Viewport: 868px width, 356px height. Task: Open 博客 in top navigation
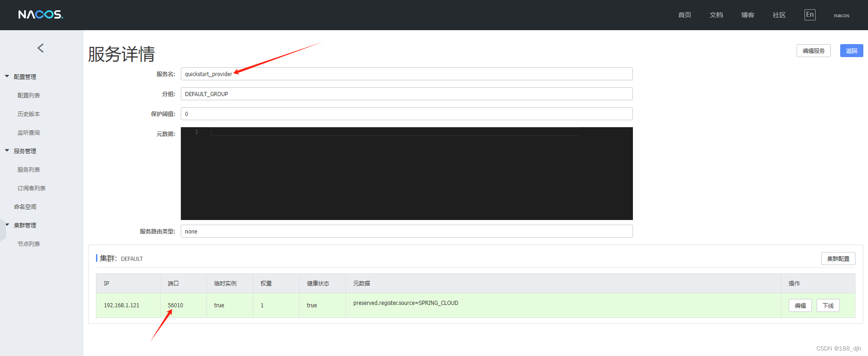[748, 15]
